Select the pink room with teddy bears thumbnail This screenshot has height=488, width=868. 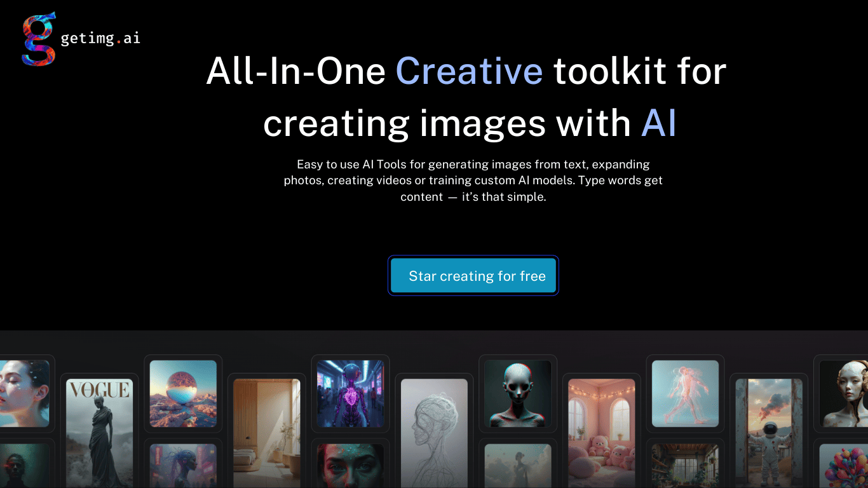point(602,433)
